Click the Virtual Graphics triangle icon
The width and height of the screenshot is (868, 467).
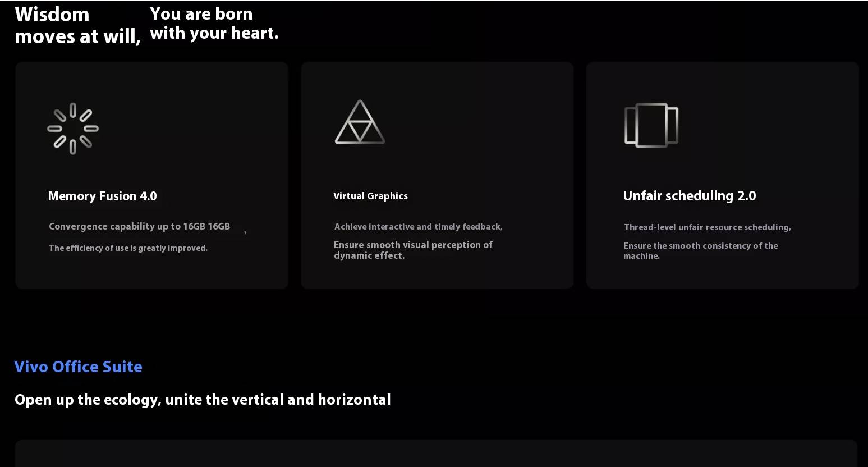[x=360, y=122]
